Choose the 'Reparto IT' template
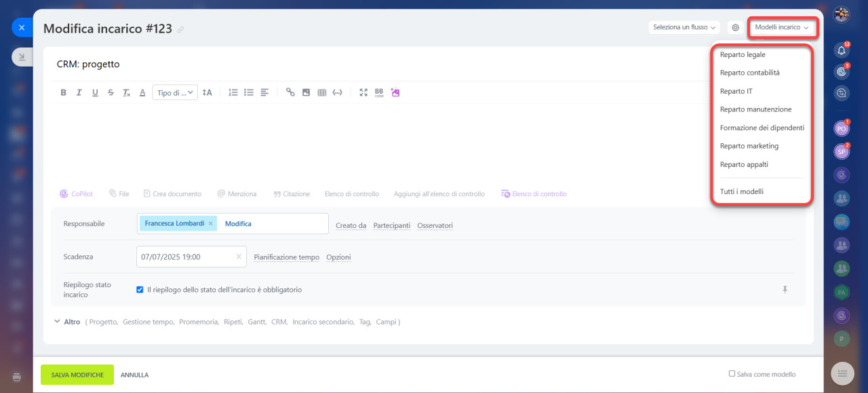 [x=736, y=91]
